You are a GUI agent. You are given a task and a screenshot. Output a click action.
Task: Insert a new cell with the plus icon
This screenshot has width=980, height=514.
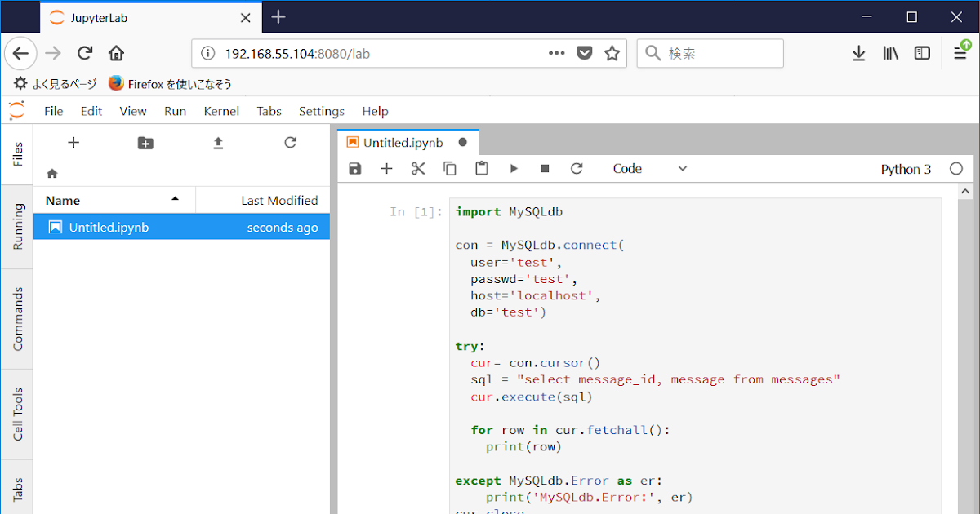tap(386, 168)
